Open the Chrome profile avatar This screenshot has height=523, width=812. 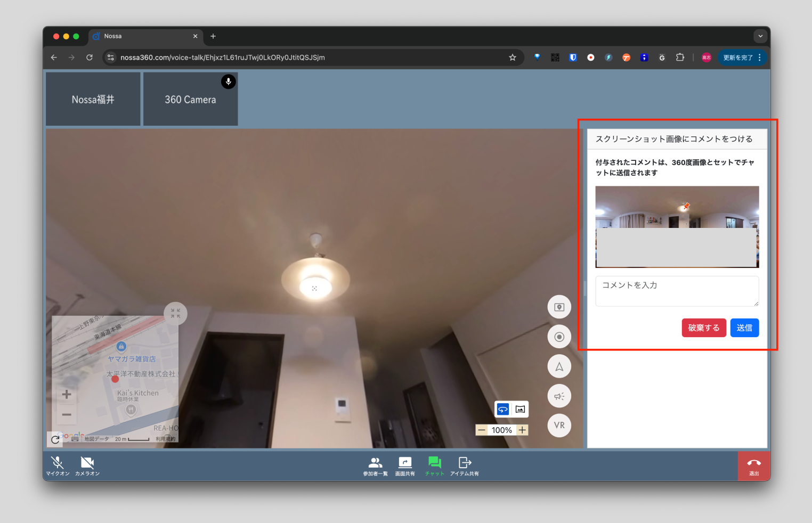click(707, 58)
